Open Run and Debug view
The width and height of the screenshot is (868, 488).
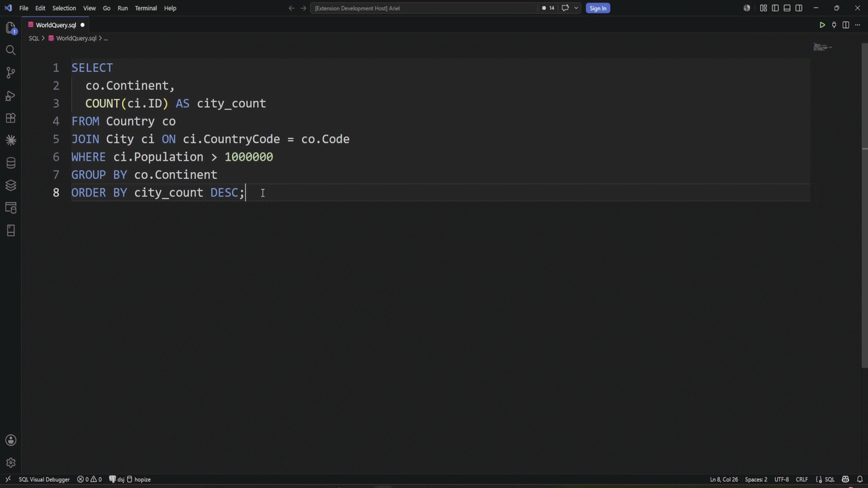click(x=11, y=96)
